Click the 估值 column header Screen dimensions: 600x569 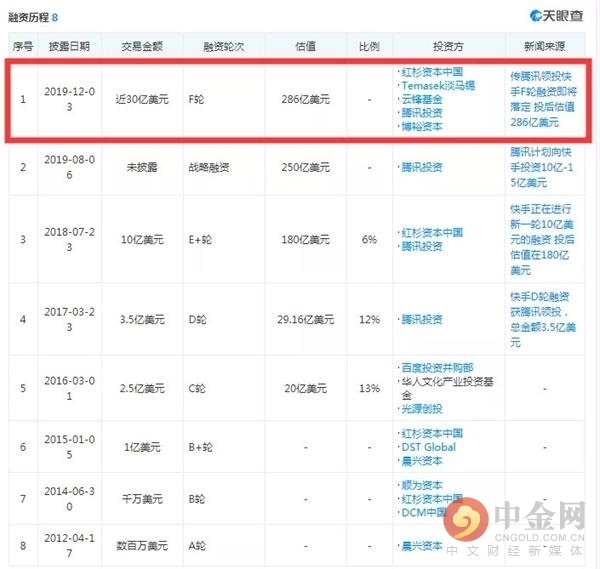[305, 46]
